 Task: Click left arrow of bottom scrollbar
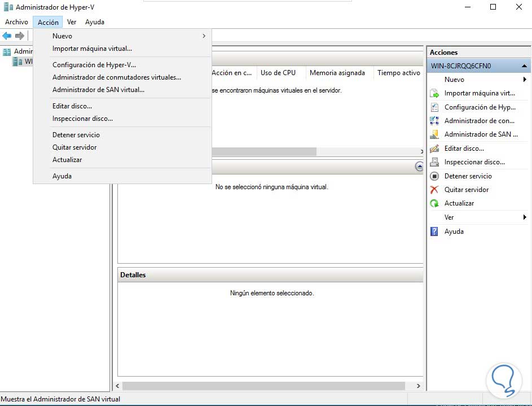tap(117, 386)
